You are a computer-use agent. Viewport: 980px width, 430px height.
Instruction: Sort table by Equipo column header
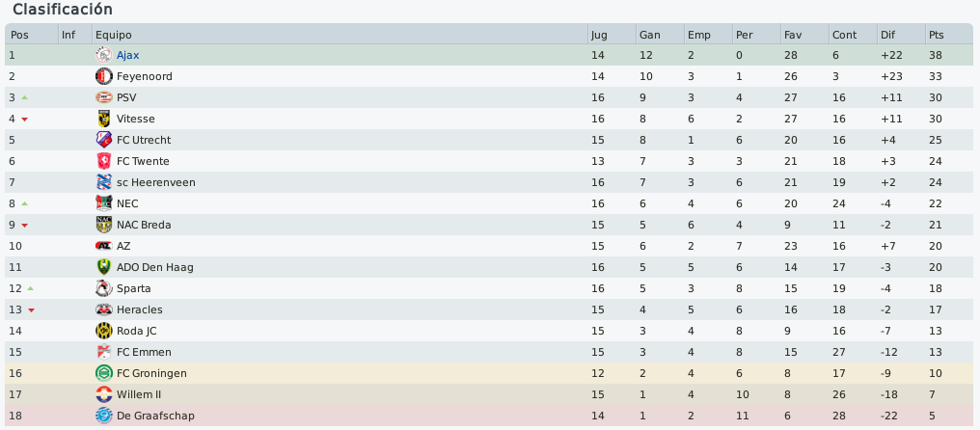340,35
